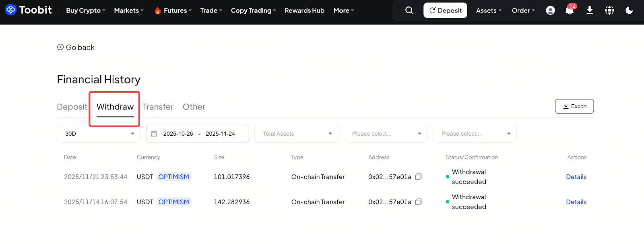Switch to the Transfer tab
This screenshot has width=644, height=244.
pos(158,107)
